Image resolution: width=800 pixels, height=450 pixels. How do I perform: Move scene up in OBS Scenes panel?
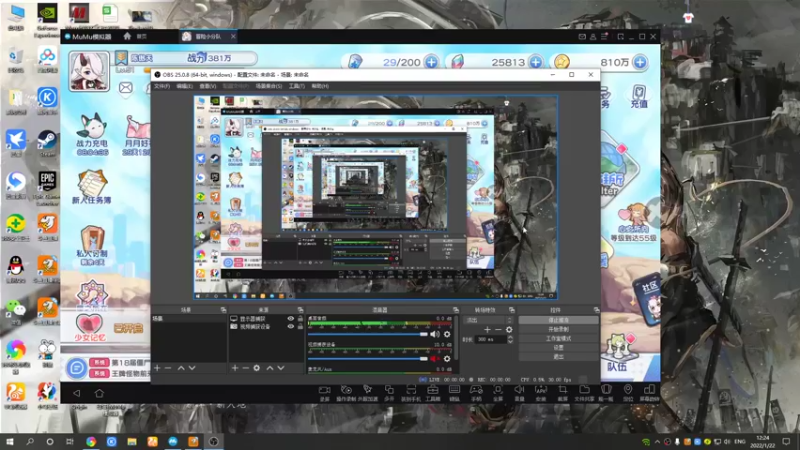[x=181, y=368]
